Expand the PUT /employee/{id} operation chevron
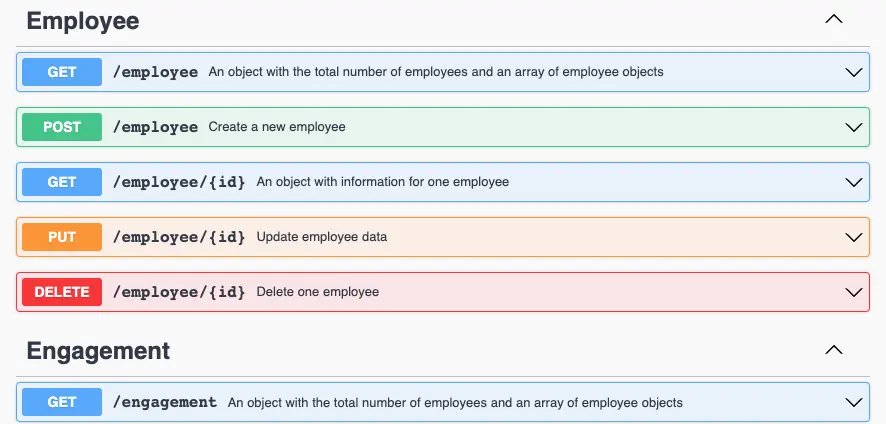This screenshot has height=424, width=886. coord(853,237)
